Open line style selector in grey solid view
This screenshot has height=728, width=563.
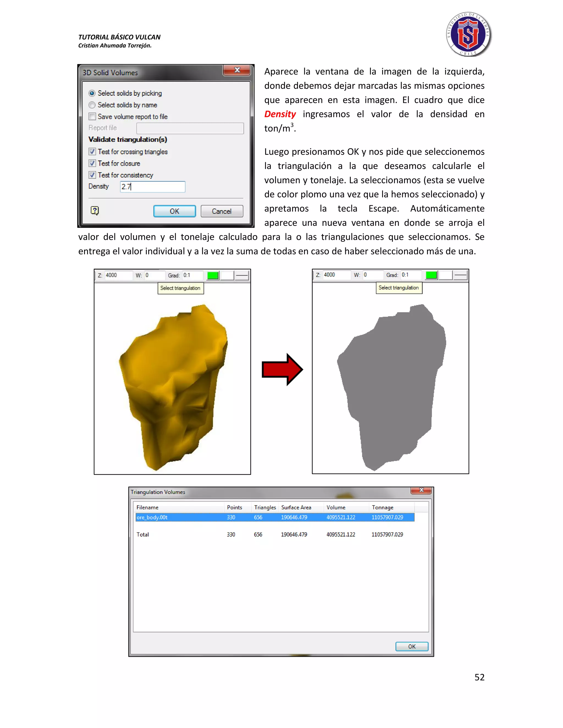461,275
